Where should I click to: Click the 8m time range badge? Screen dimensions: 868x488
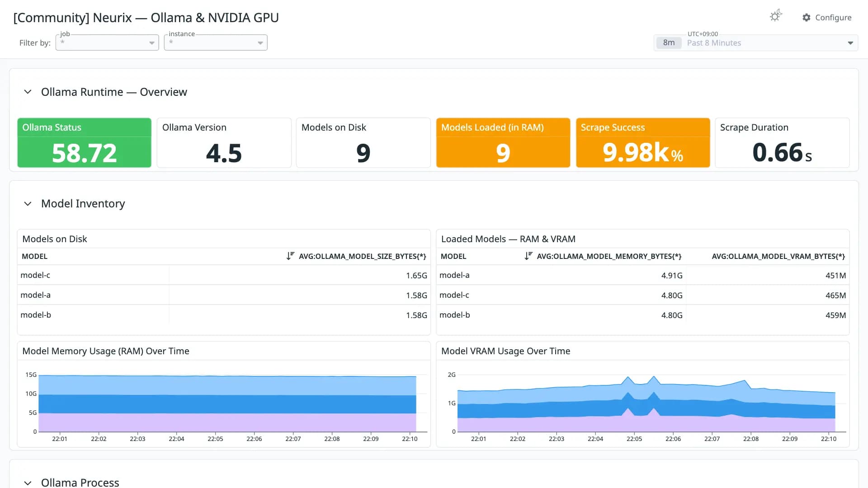[x=669, y=43]
